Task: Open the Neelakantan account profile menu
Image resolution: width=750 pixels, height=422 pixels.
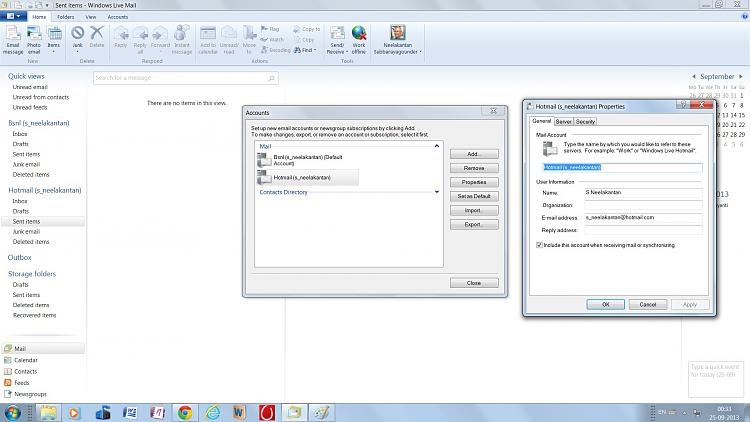Action: 397,40
